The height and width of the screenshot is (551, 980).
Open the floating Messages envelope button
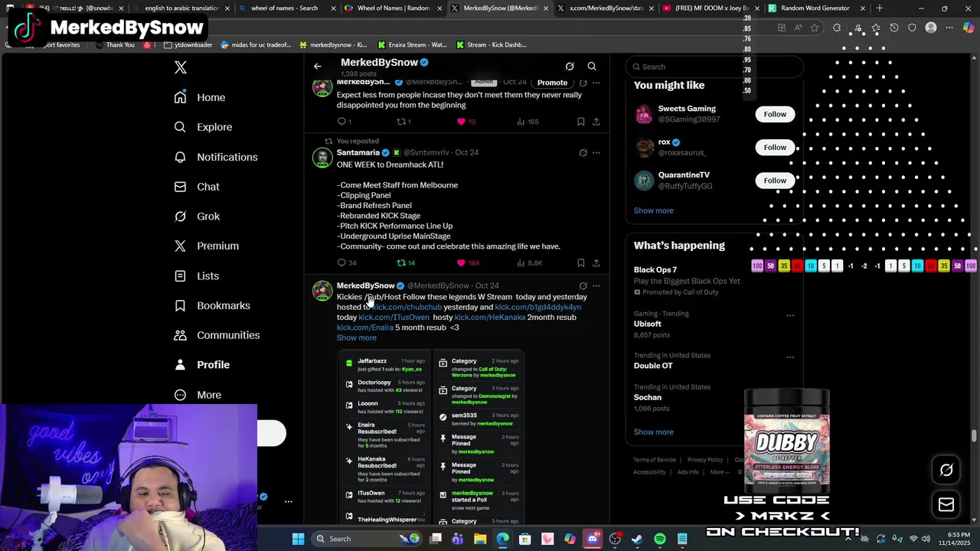946,504
